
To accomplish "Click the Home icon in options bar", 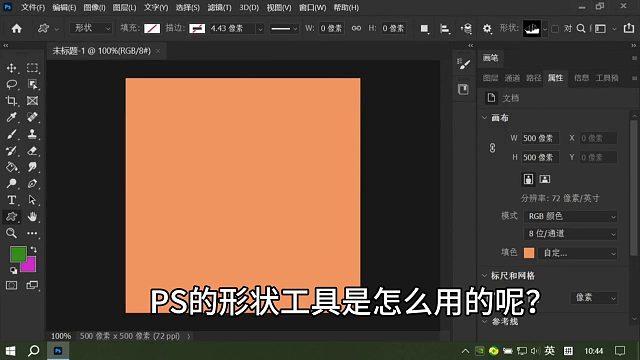I will click(x=17, y=29).
